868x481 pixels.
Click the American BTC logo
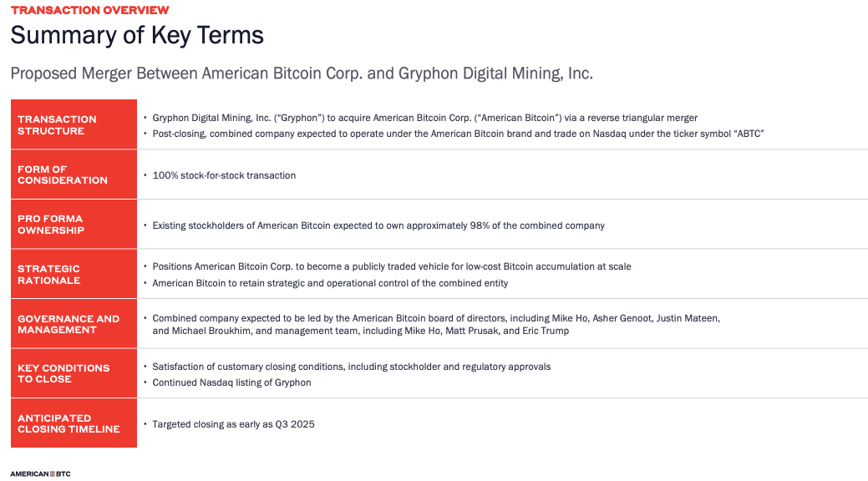coord(40,473)
